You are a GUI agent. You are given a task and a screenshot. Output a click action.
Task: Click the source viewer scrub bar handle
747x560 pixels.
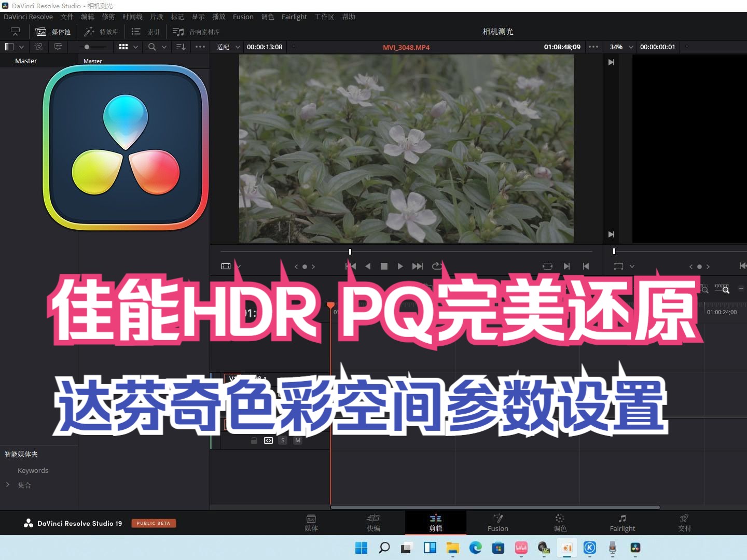(x=350, y=251)
